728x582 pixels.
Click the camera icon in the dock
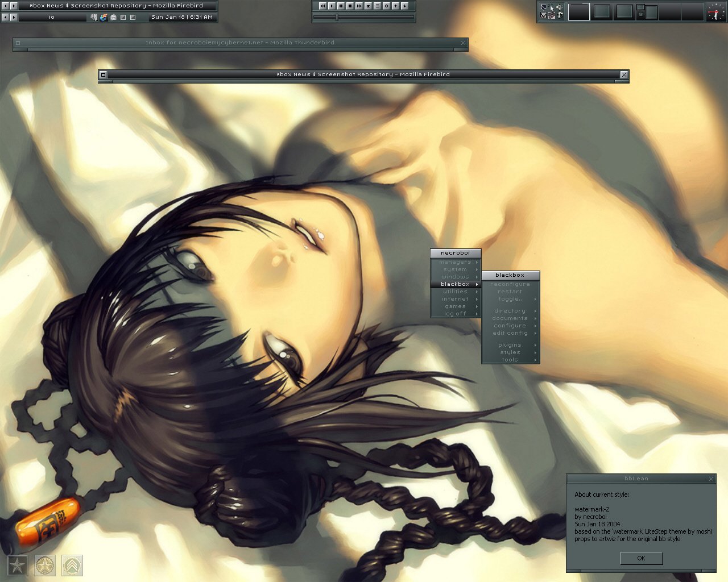coord(559,15)
